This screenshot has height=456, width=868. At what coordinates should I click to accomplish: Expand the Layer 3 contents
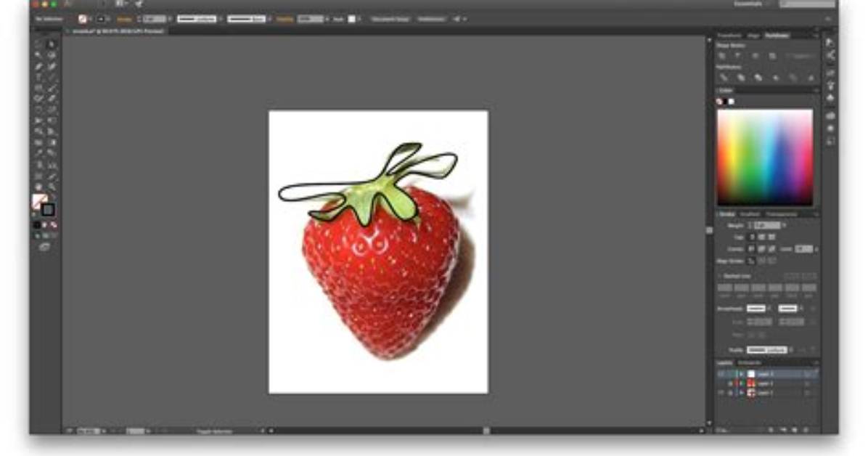click(742, 374)
